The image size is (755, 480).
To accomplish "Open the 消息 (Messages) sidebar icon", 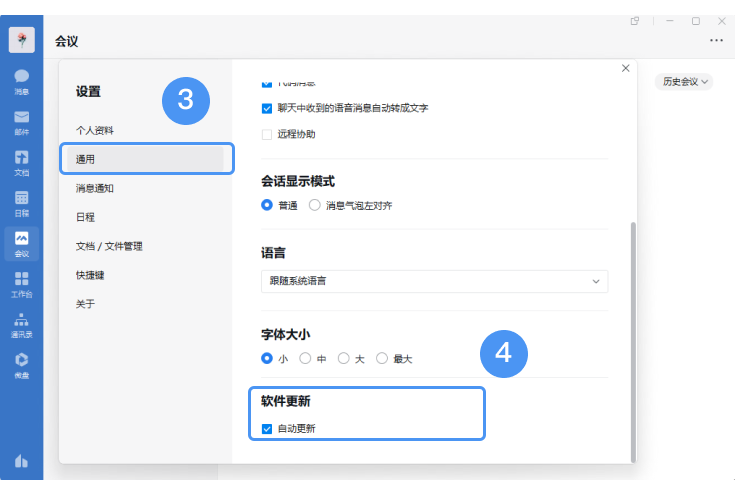I will (21, 80).
